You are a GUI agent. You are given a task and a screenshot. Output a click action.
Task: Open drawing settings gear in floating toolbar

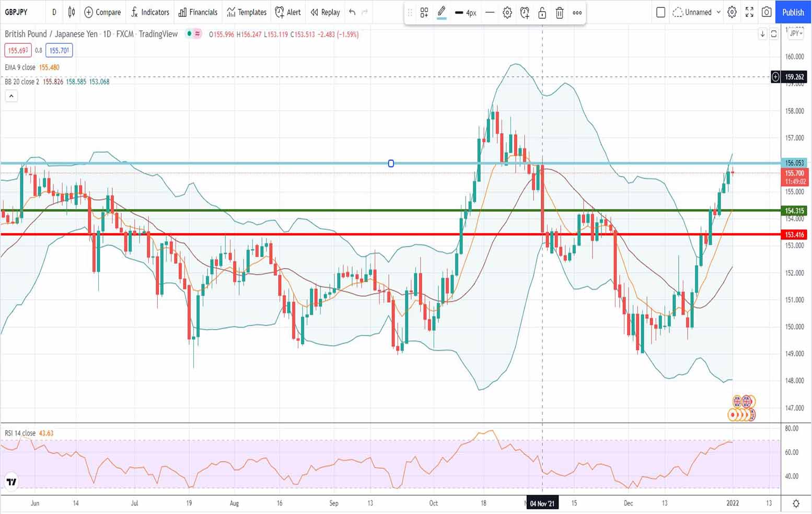507,13
